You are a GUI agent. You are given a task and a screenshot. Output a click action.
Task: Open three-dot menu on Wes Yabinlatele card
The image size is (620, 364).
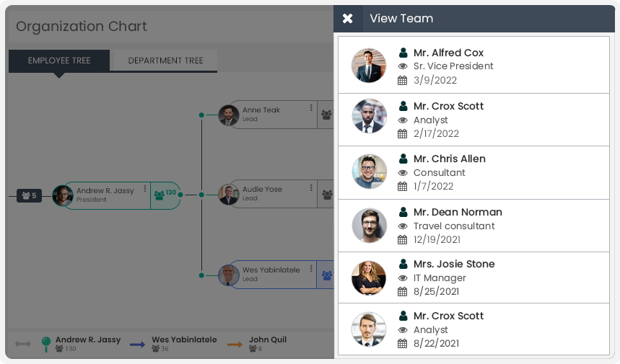(x=311, y=268)
